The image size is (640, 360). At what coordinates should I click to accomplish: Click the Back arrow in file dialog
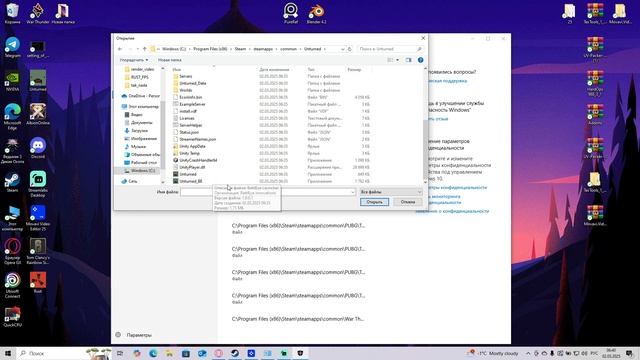[x=120, y=49]
